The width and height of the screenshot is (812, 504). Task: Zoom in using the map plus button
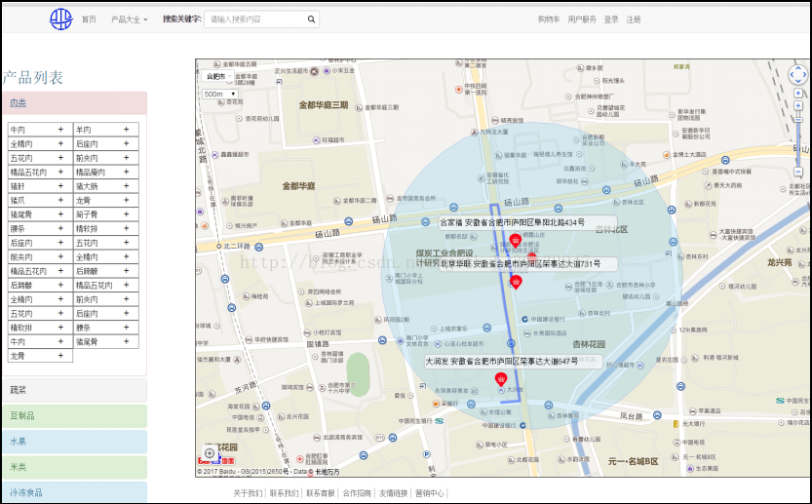798,105
